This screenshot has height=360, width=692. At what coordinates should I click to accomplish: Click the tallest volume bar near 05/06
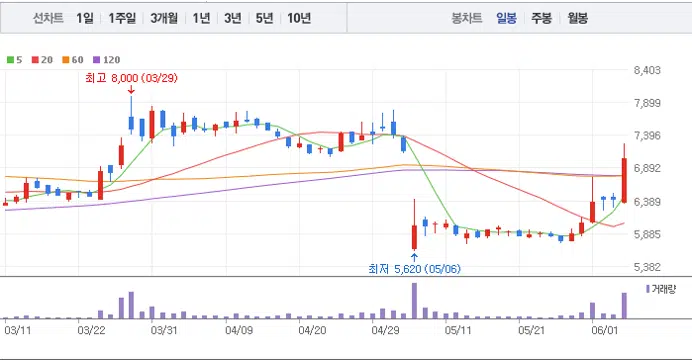(x=414, y=300)
